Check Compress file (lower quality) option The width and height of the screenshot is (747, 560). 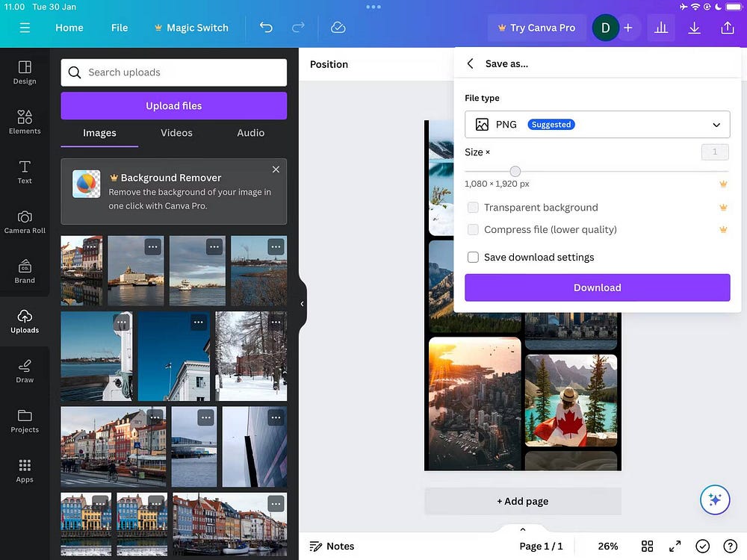pos(473,230)
